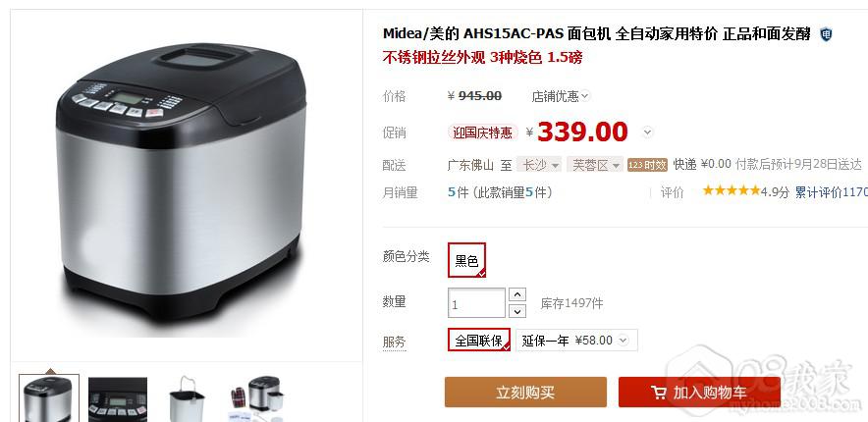Click the quantity input field
Screen dimensions: 868x422
point(476,303)
